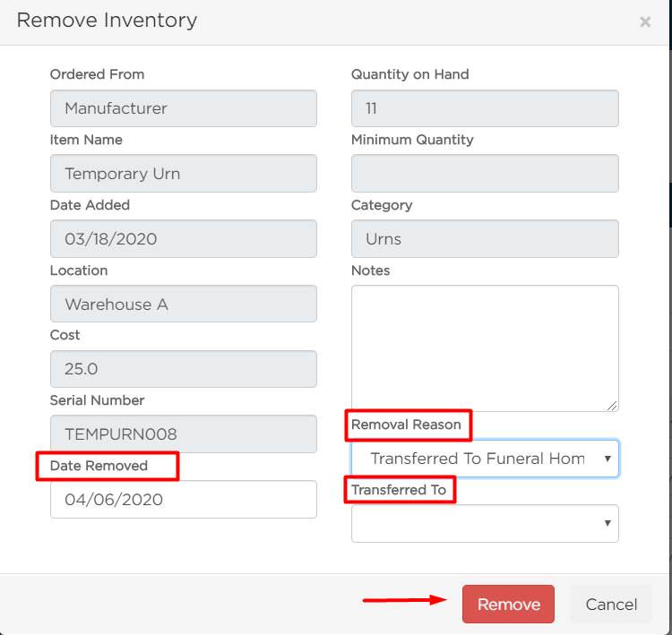Click the Date Added field 03/18/2020
Screen dimensions: 672x635
click(x=184, y=238)
